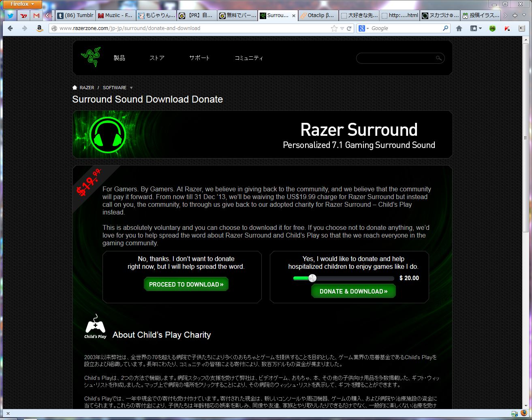
Task: Open the 製品 navigation menu
Action: pyautogui.click(x=119, y=58)
